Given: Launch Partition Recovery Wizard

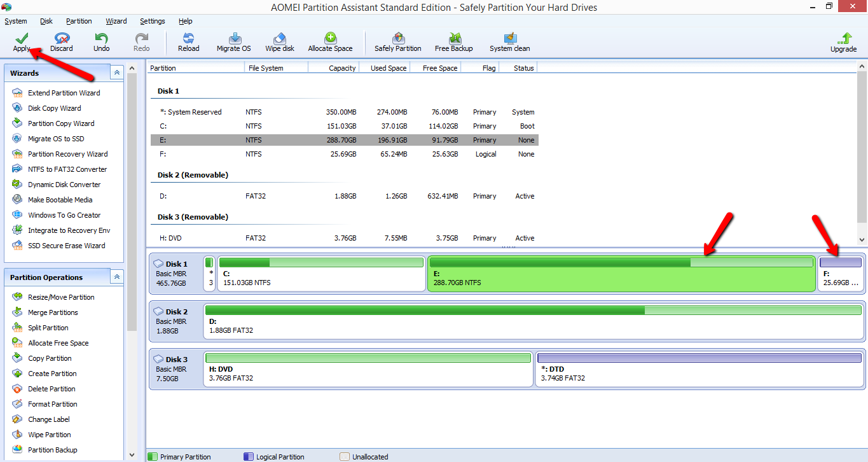Looking at the screenshot, I should 67,154.
